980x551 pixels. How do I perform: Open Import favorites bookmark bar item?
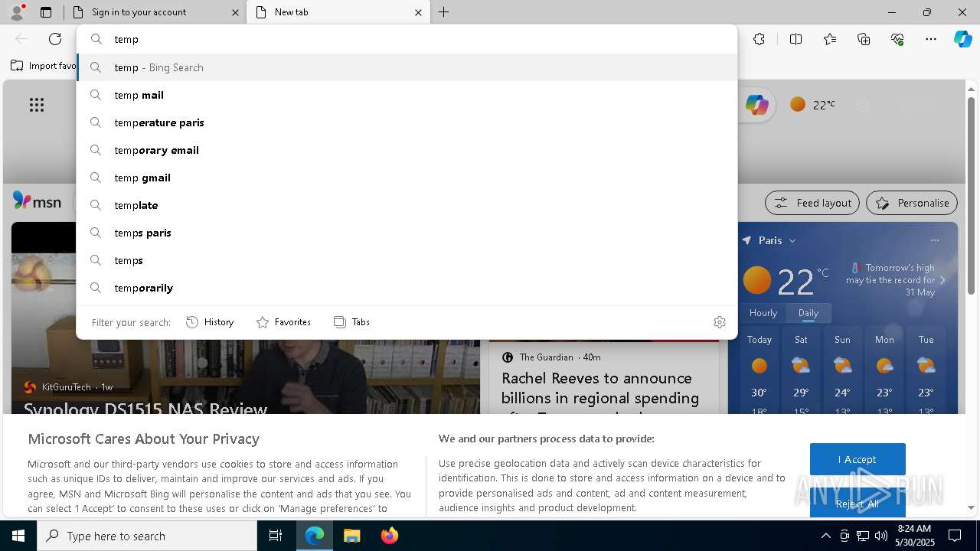click(43, 66)
